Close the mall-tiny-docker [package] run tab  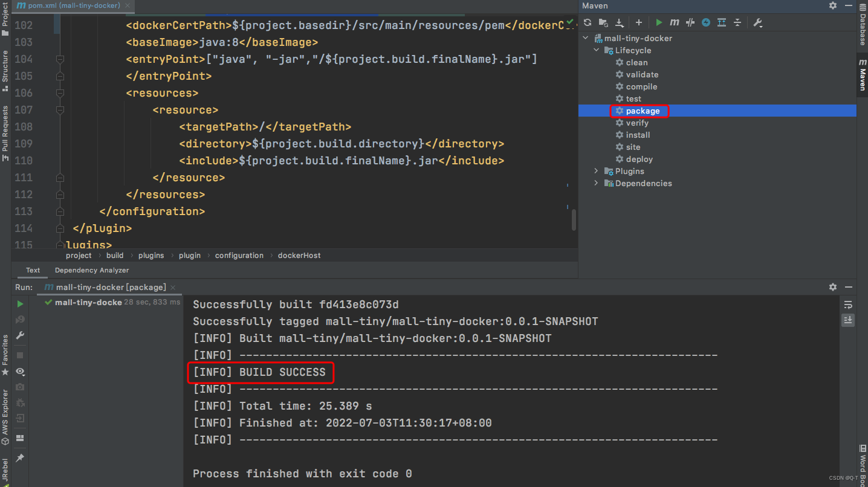pos(173,288)
